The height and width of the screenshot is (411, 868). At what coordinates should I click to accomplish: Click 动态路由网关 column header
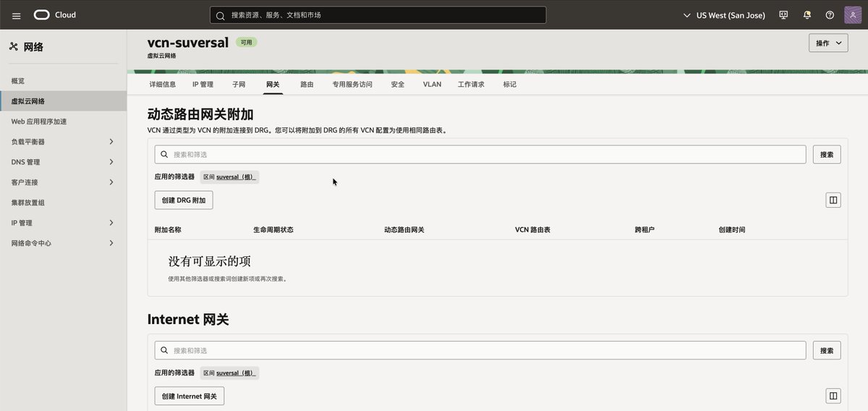[x=404, y=229]
